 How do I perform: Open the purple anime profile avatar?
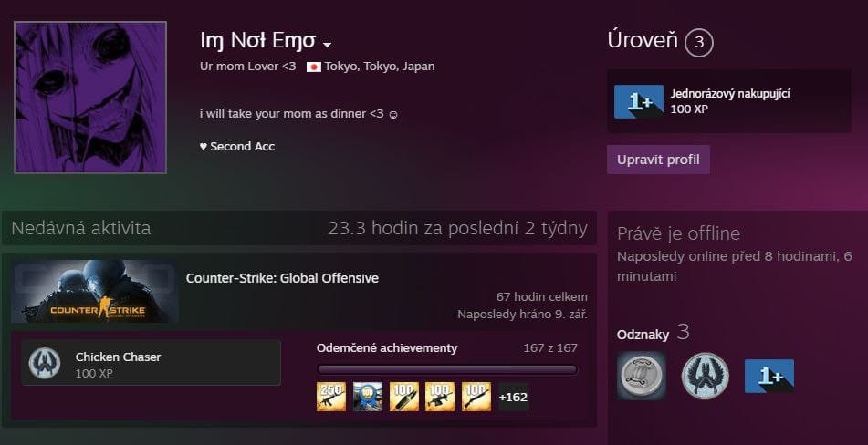[x=90, y=98]
